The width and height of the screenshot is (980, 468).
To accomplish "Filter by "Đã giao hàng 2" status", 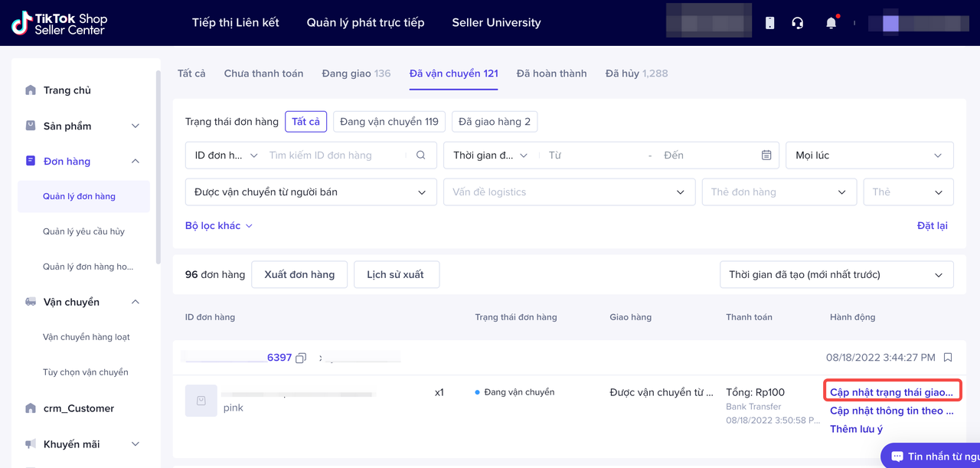I will 494,122.
